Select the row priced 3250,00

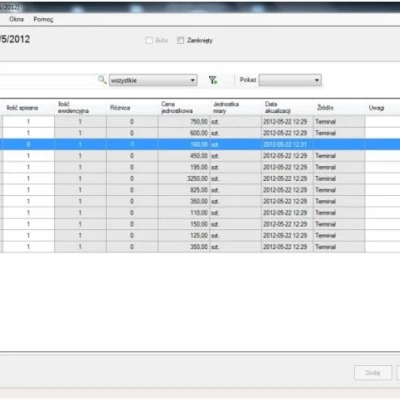pos(200,179)
